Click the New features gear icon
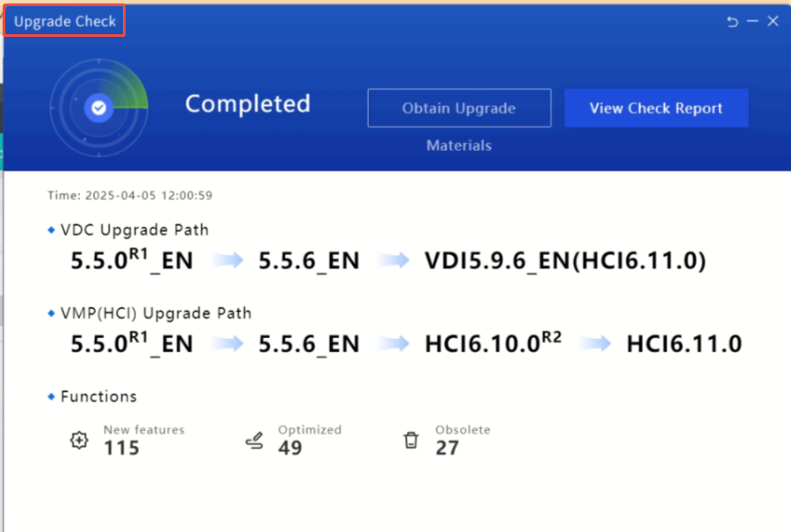The height and width of the screenshot is (532, 791). [79, 441]
